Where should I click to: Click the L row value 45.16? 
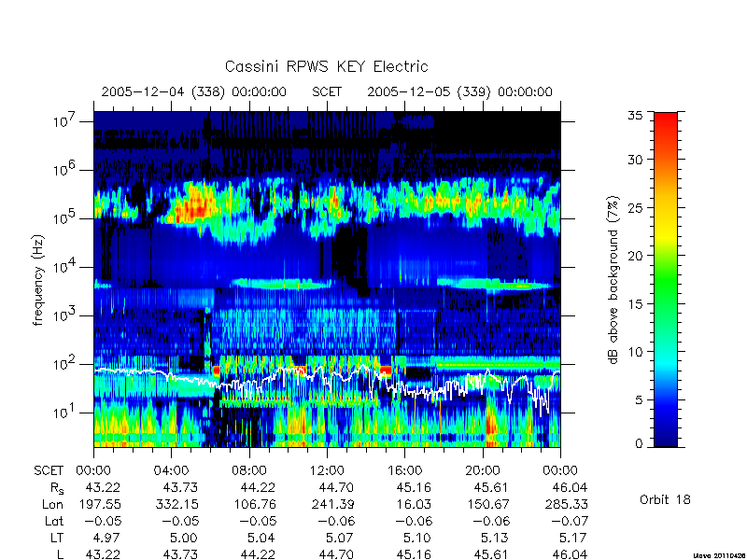coord(414,554)
